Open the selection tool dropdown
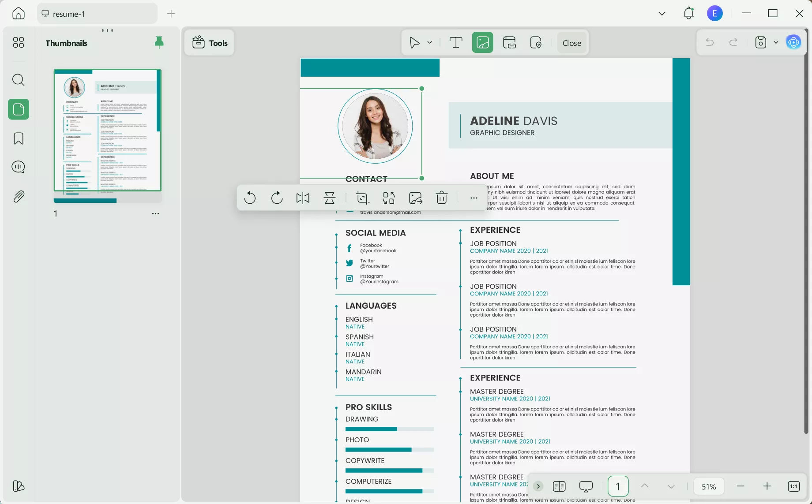This screenshot has width=812, height=504. pyautogui.click(x=429, y=42)
